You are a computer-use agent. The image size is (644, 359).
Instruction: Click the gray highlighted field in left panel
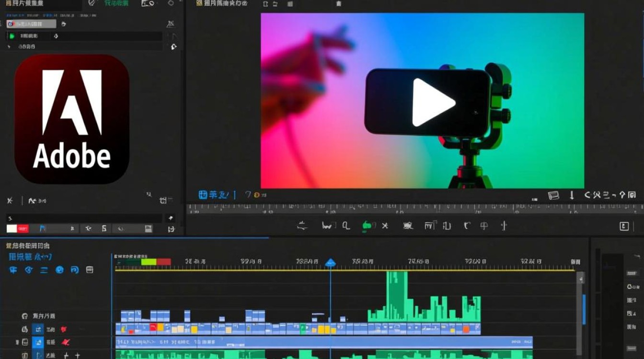tap(31, 23)
